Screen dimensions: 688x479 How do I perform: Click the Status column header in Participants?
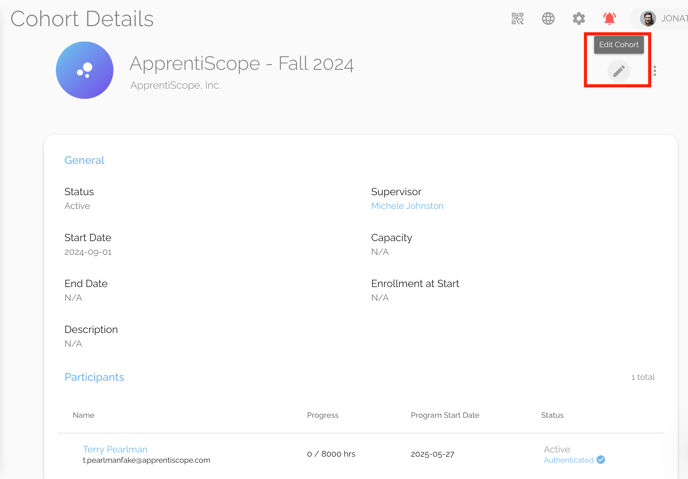pyautogui.click(x=552, y=415)
